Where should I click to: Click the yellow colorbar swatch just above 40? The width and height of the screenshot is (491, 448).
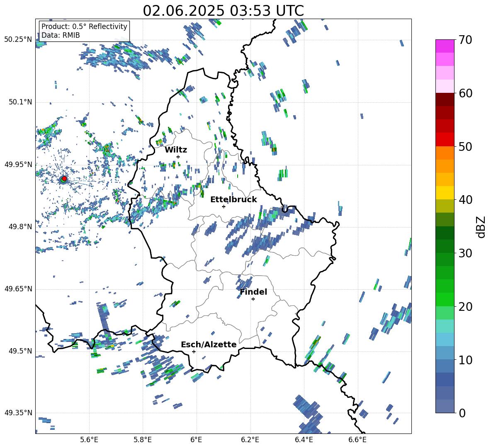coord(445,193)
